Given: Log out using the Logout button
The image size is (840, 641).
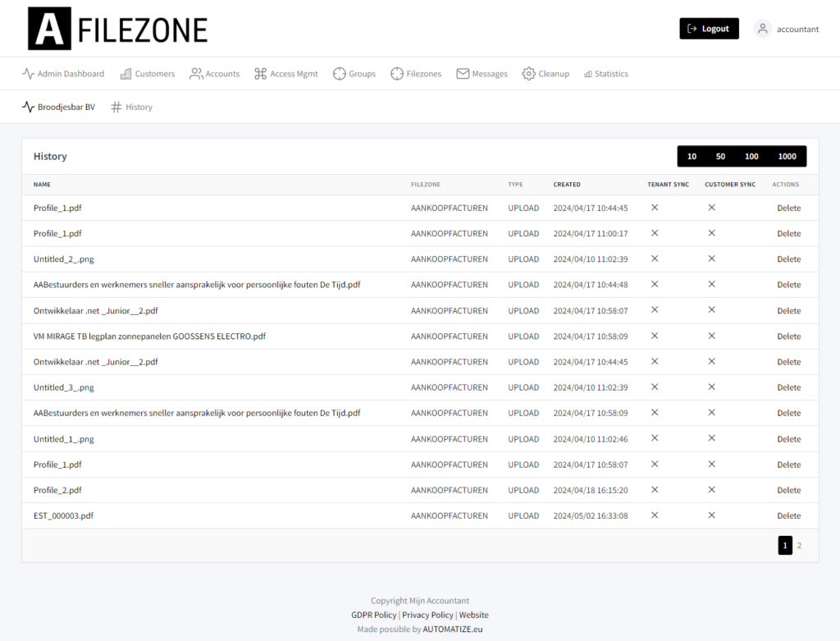Looking at the screenshot, I should click(x=709, y=29).
